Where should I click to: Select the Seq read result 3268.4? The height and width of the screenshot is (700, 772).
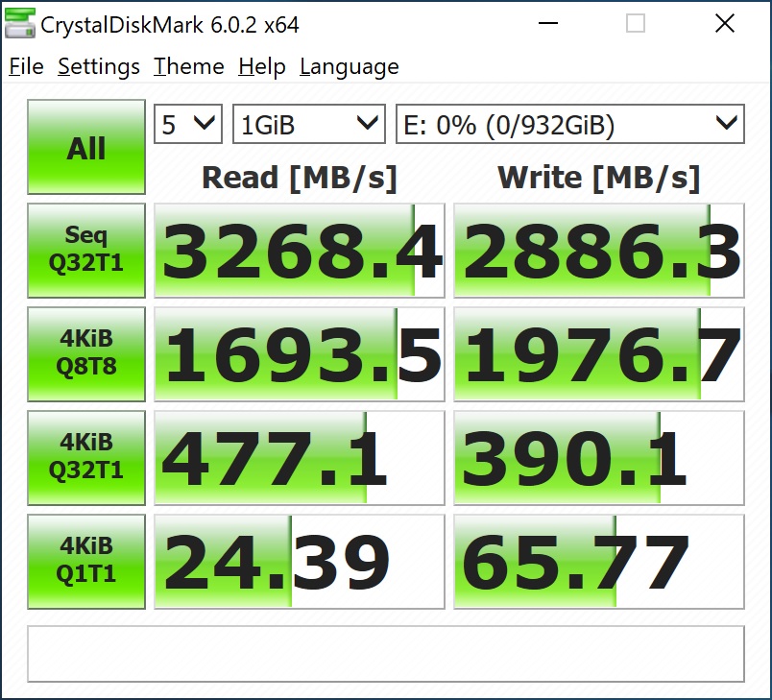300,251
